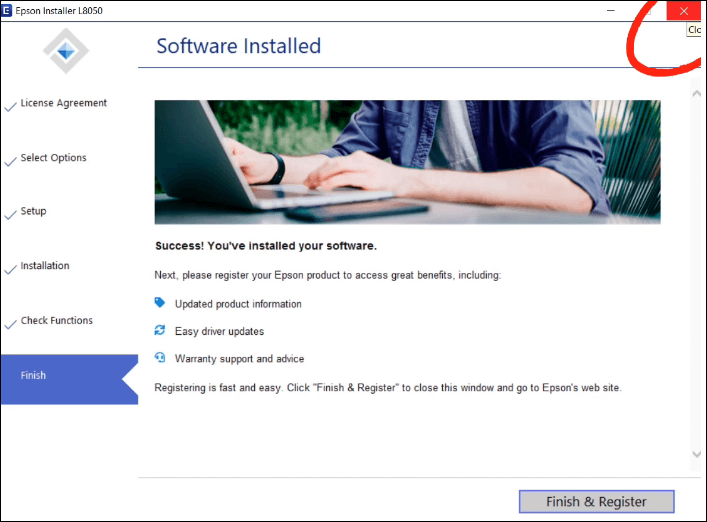This screenshot has width=707, height=522.
Task: Click the laptop banner image
Action: point(407,162)
